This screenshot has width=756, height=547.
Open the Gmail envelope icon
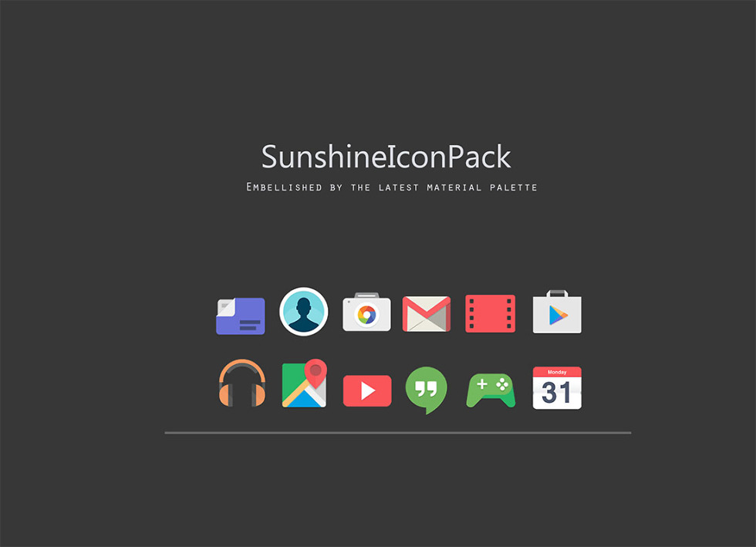pyautogui.click(x=427, y=313)
